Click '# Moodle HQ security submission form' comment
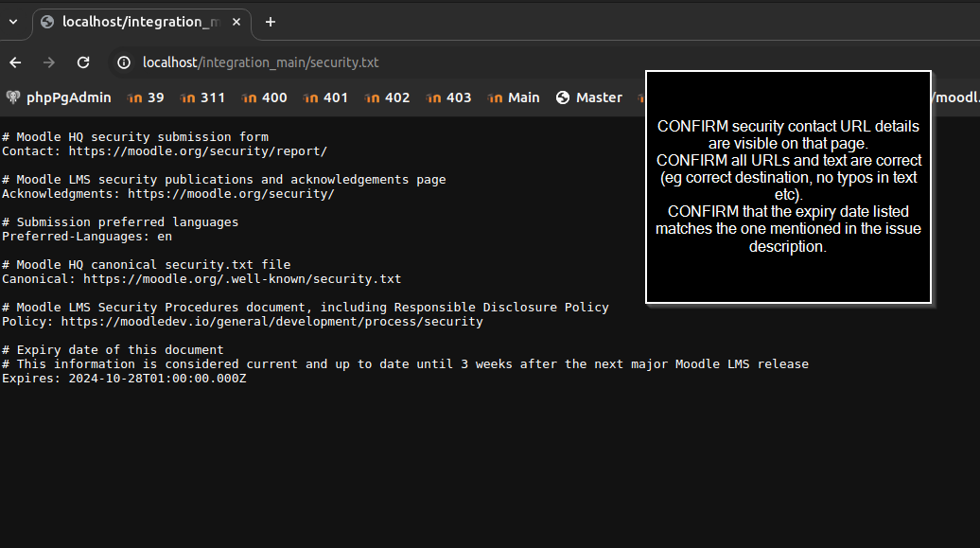 (135, 137)
